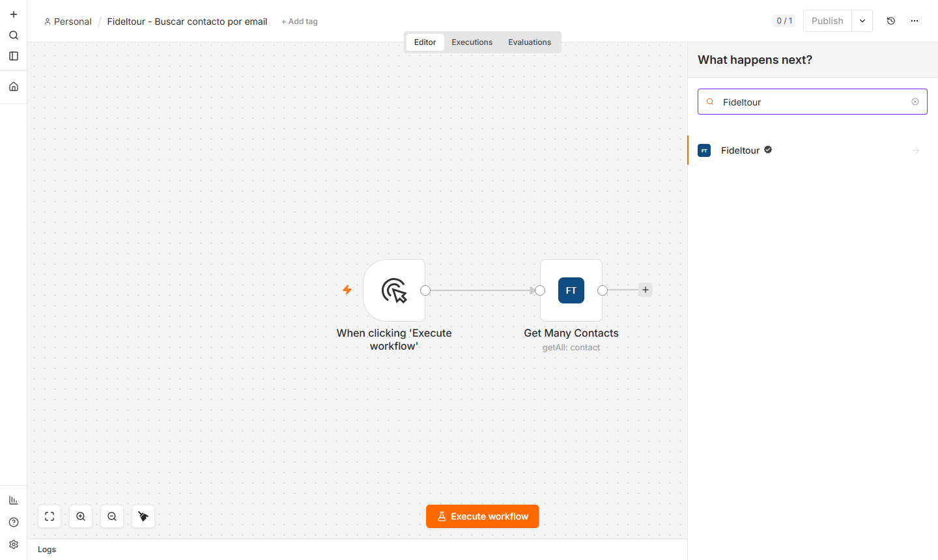Switch to the Executions tab
938x560 pixels.
pos(472,42)
